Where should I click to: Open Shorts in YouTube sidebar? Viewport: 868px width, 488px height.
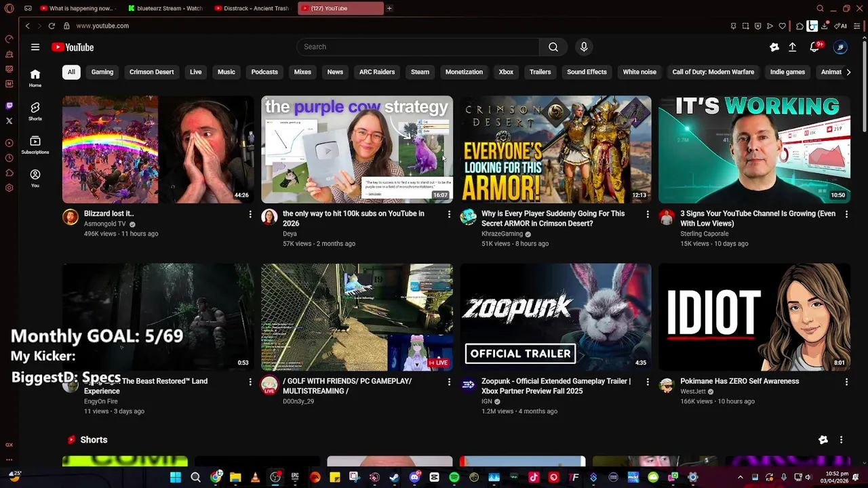[x=35, y=112]
